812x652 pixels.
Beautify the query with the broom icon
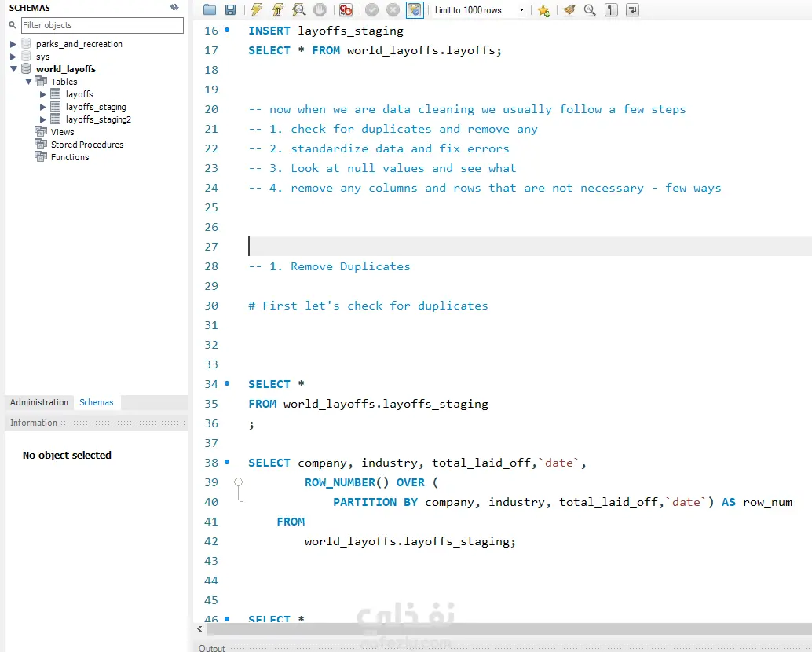point(569,10)
